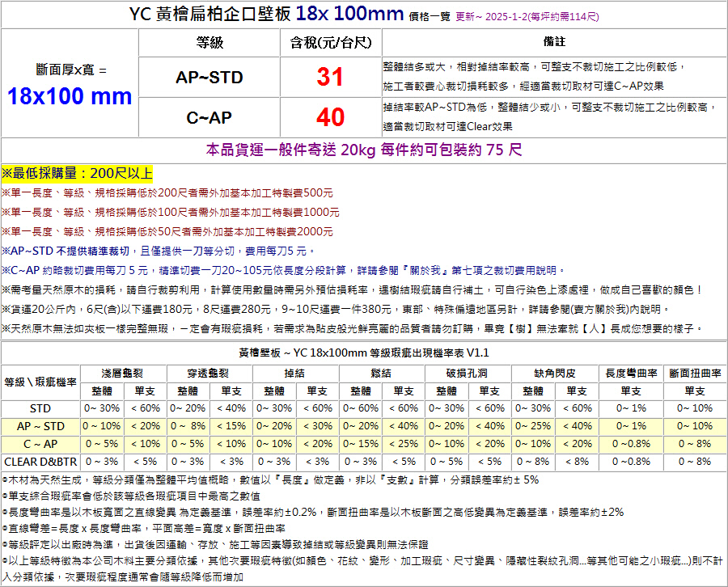Click the '缺角閃皮' column header

point(555,374)
